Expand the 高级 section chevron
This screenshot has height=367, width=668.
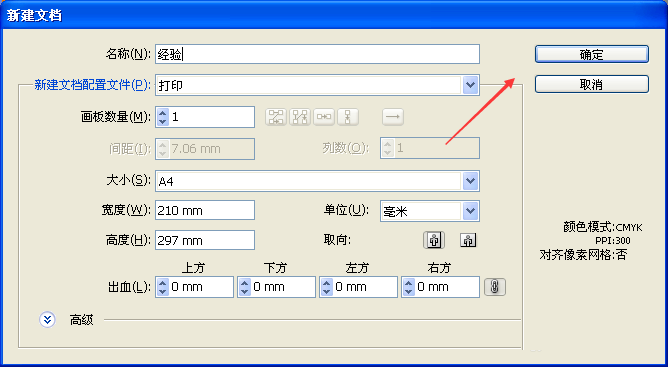47,320
